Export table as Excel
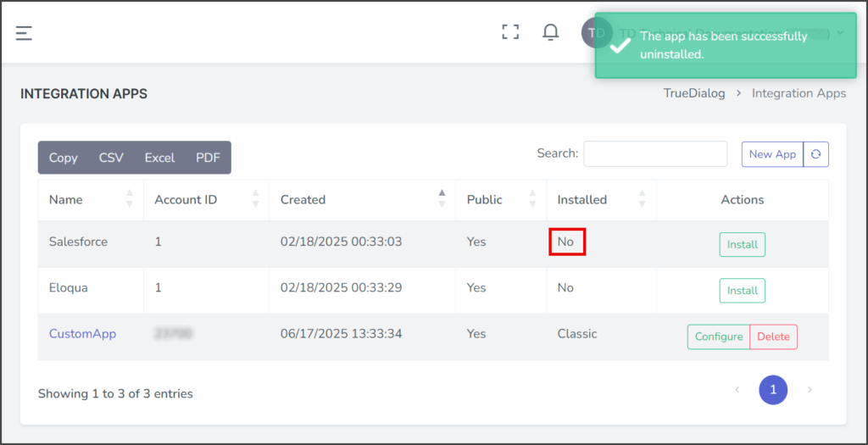Image resolution: width=868 pixels, height=445 pixels. pyautogui.click(x=159, y=158)
